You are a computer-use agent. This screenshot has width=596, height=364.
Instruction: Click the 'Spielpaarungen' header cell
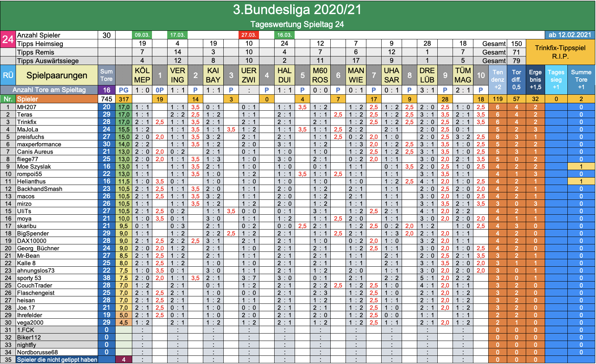[x=57, y=75]
